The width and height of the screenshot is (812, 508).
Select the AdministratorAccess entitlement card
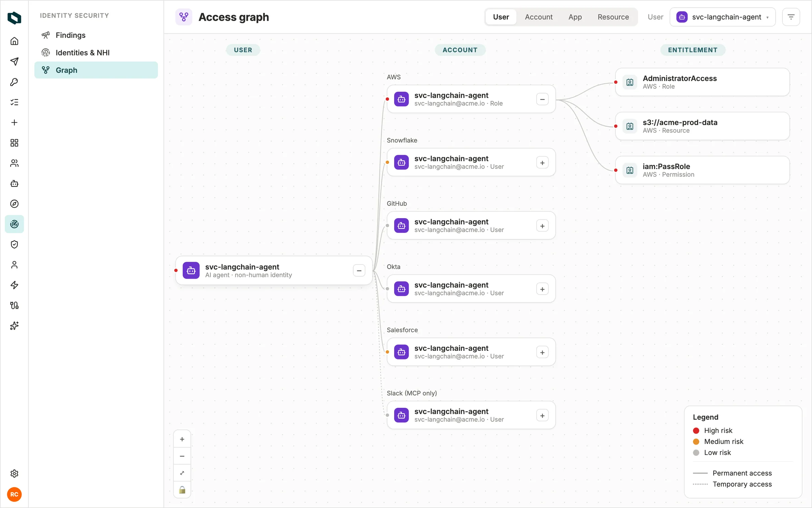point(702,82)
